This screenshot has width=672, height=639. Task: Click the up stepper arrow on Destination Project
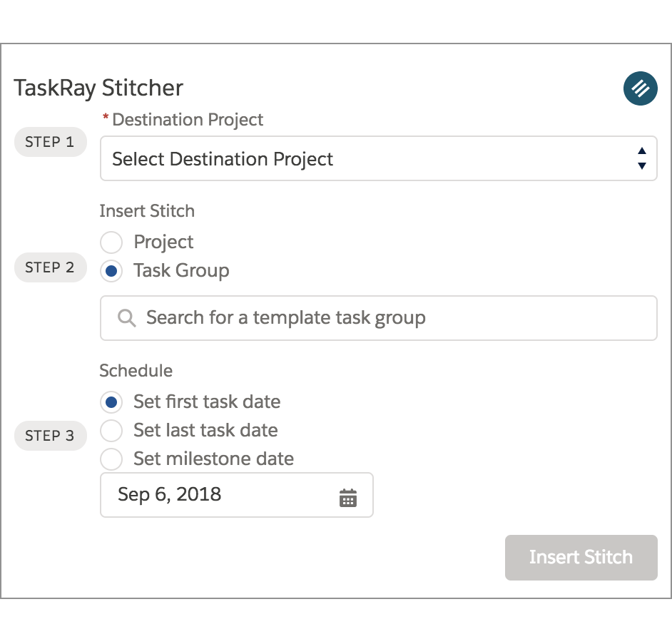click(x=641, y=152)
